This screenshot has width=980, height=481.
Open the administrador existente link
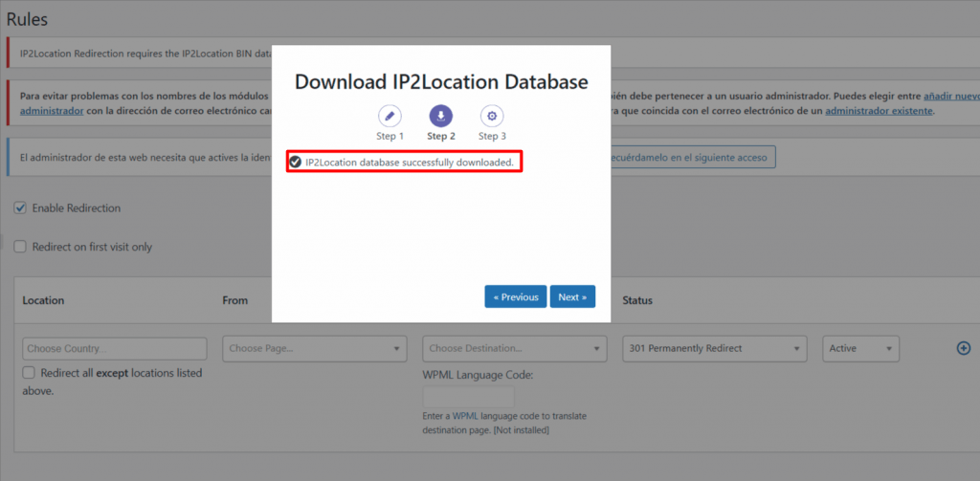click(879, 111)
